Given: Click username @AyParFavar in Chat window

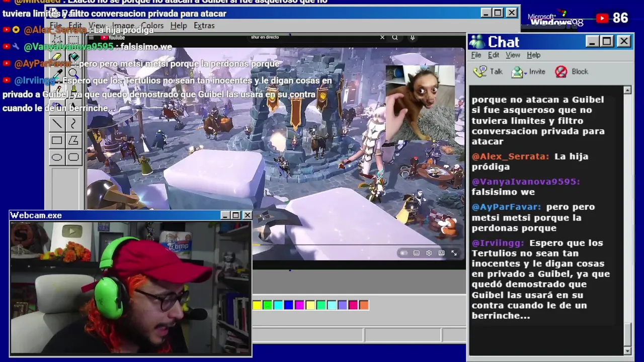Looking at the screenshot, I should [506, 207].
